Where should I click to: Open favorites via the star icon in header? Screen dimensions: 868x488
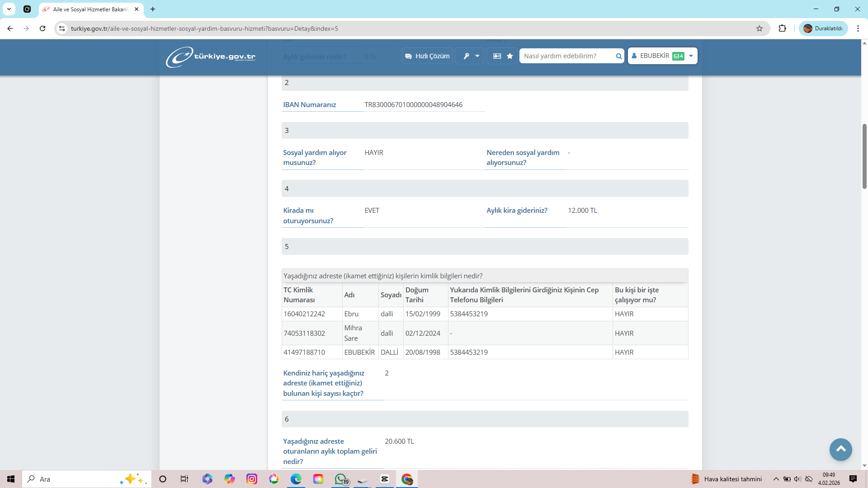(x=510, y=56)
